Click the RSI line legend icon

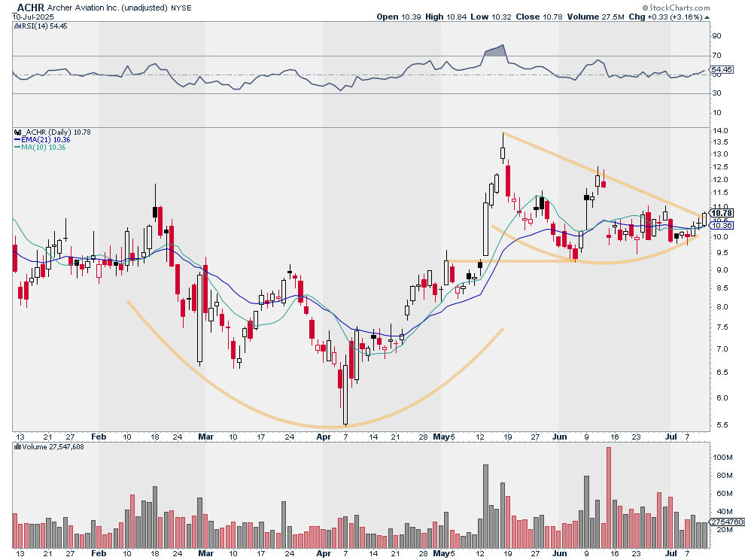[17, 26]
